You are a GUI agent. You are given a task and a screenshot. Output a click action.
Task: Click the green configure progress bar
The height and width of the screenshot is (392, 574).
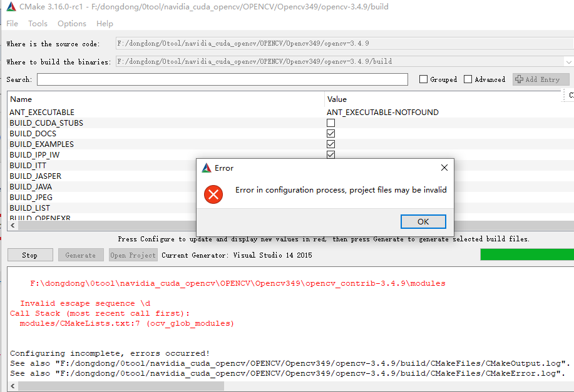(527, 254)
